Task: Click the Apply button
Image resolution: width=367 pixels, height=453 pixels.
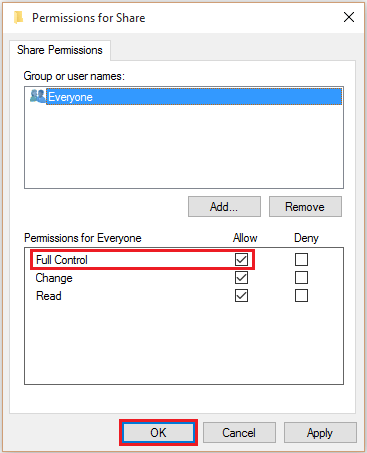Action: (320, 433)
